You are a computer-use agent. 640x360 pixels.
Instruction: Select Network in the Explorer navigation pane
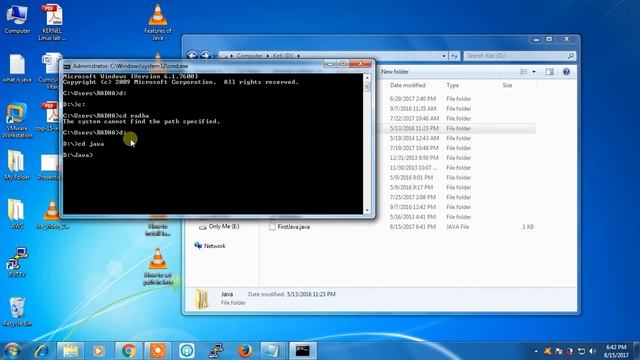coord(210,246)
